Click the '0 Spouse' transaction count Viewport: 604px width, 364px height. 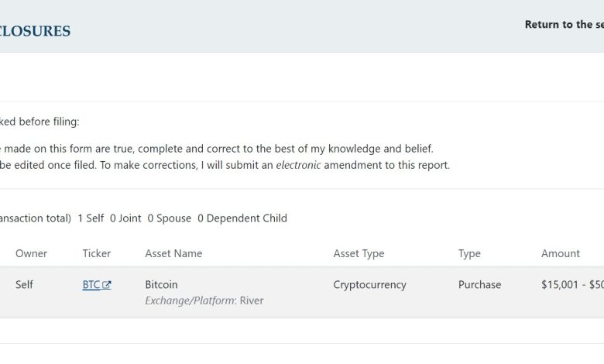pyautogui.click(x=170, y=218)
